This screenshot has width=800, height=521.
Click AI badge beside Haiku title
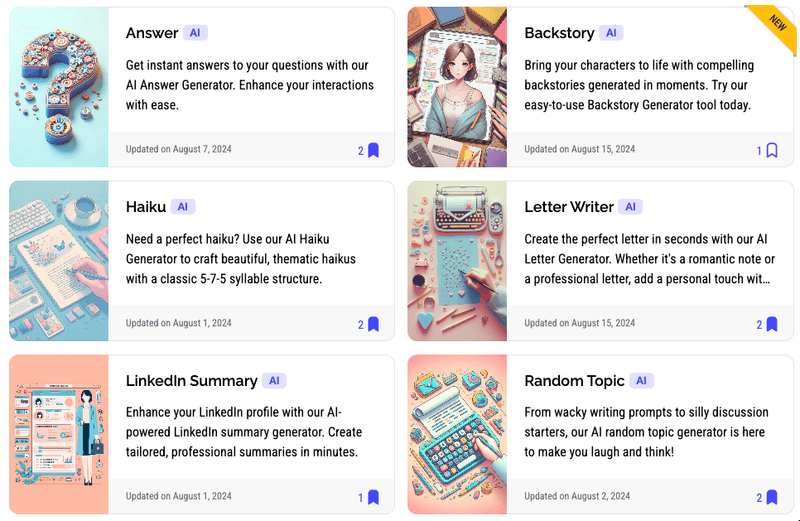coord(183,207)
